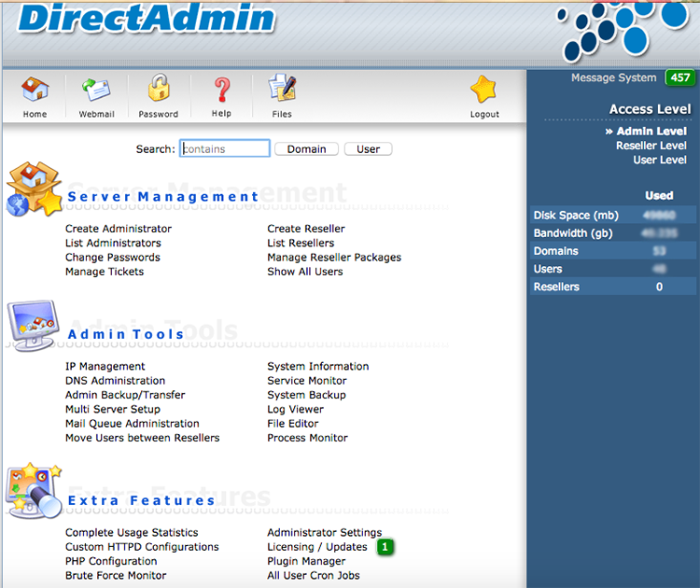Open DNS Administration

[115, 381]
